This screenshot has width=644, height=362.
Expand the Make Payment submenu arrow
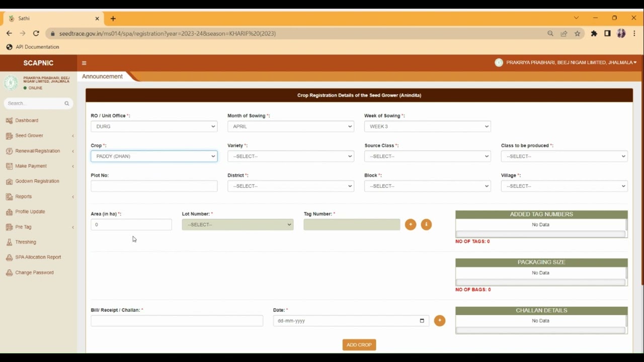tap(73, 166)
